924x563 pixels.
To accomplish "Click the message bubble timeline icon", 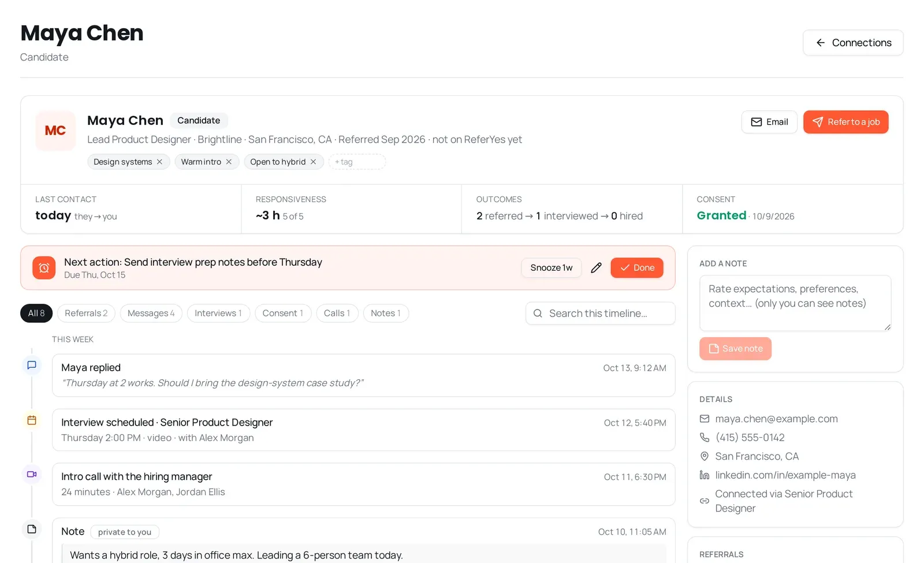I will [32, 365].
